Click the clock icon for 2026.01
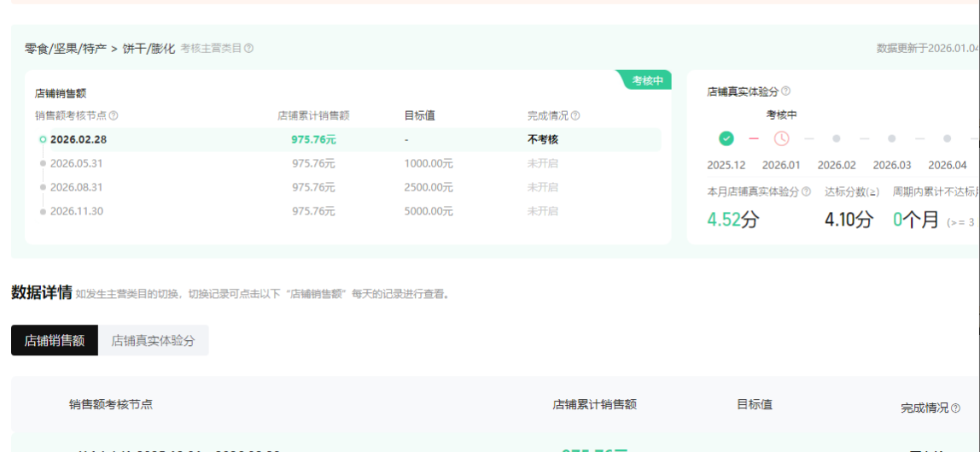The image size is (980, 452). coord(781,138)
